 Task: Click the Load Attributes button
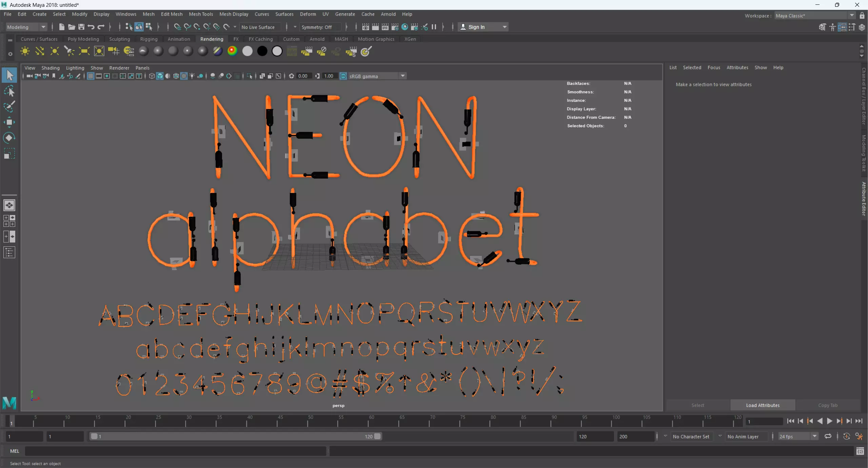click(763, 405)
